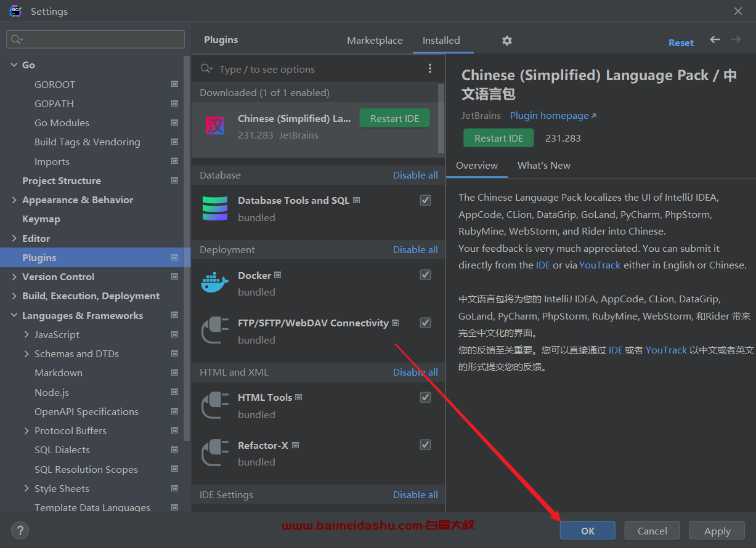
Task: Expand the Appearance & Behavior section
Action: (x=14, y=199)
